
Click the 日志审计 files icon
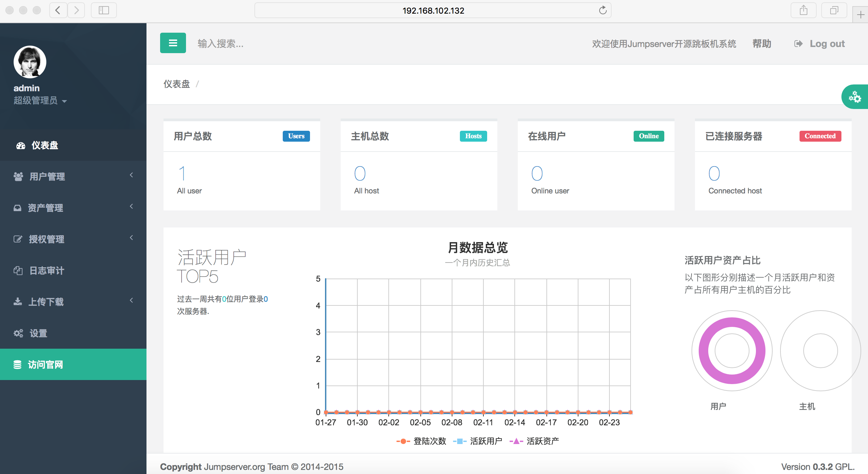pyautogui.click(x=18, y=270)
